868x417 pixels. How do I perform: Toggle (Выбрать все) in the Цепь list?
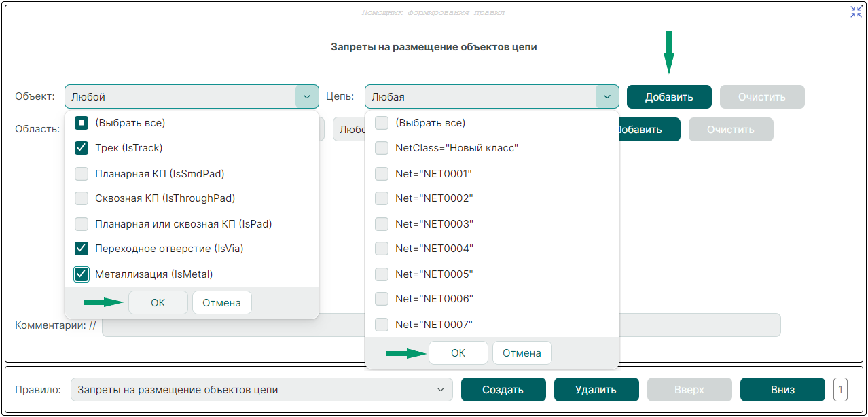click(x=382, y=123)
